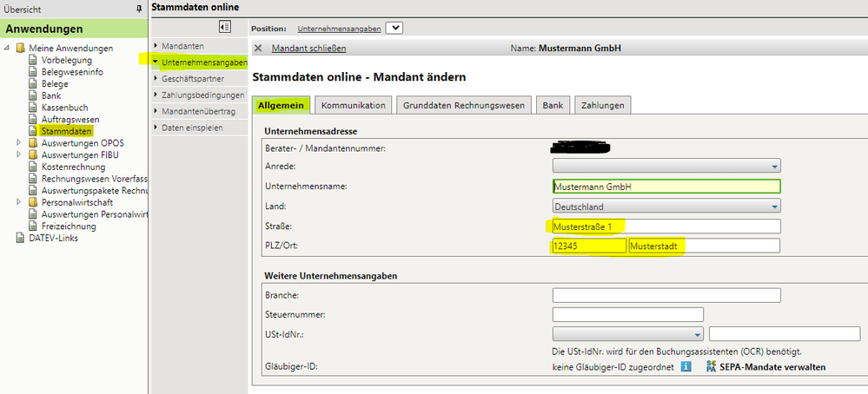Click the document icon beside Kostenrechnung

[33, 167]
